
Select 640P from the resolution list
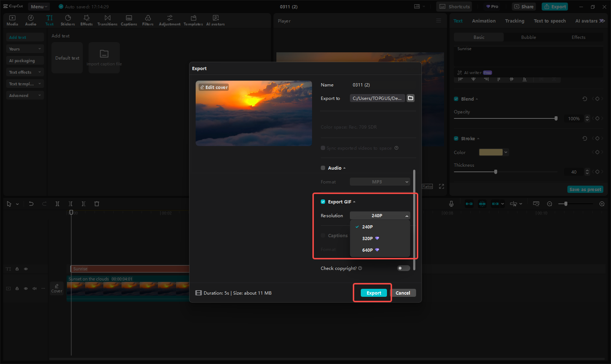[x=367, y=250]
